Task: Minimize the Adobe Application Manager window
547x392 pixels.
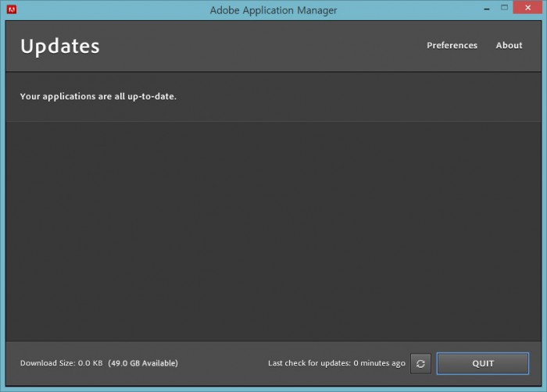Action: [487, 9]
